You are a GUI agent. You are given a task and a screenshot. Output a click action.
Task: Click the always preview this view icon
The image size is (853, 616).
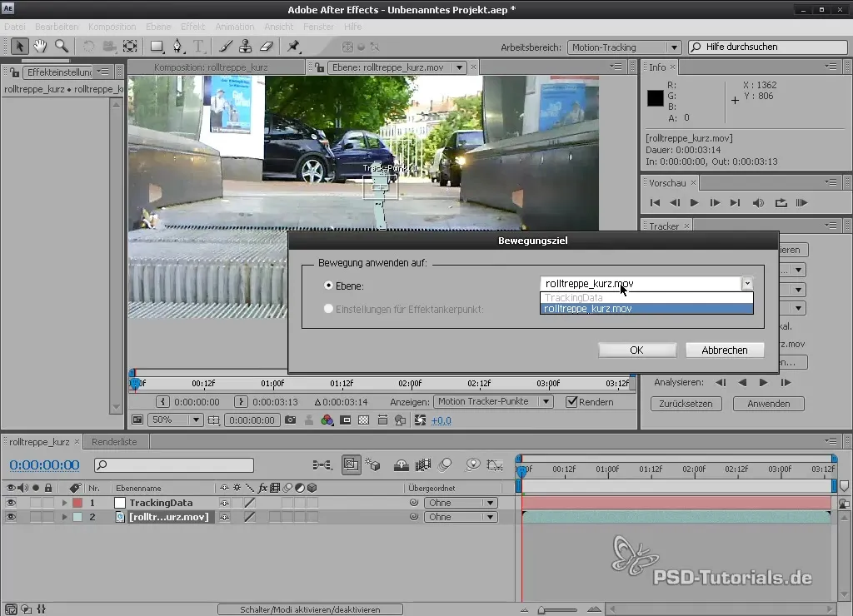[137, 420]
